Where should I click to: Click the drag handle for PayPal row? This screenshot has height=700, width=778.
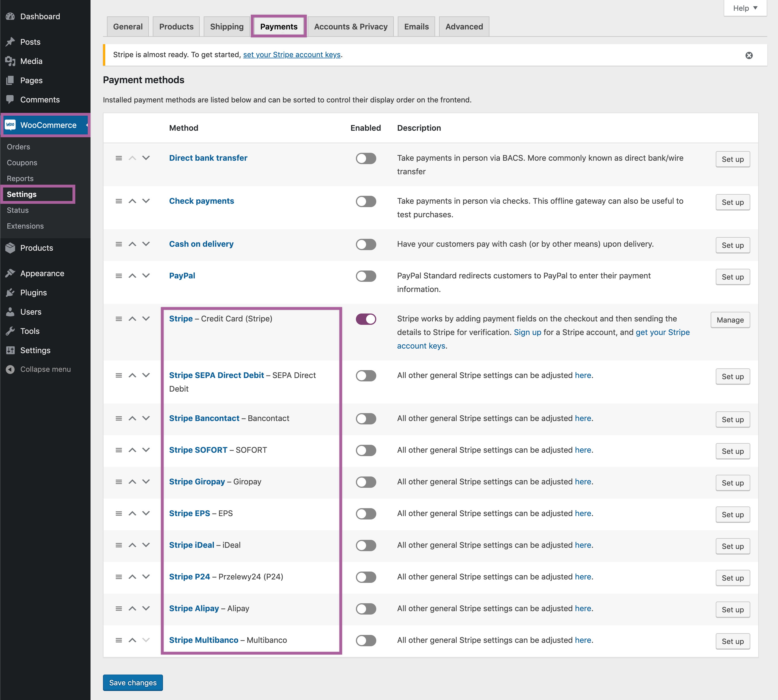(x=119, y=276)
